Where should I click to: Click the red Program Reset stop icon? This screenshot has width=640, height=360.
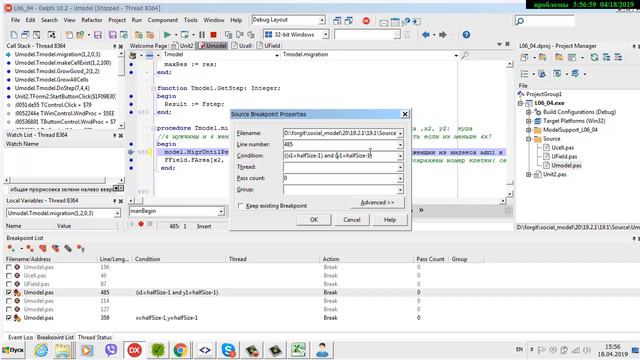[x=213, y=35]
